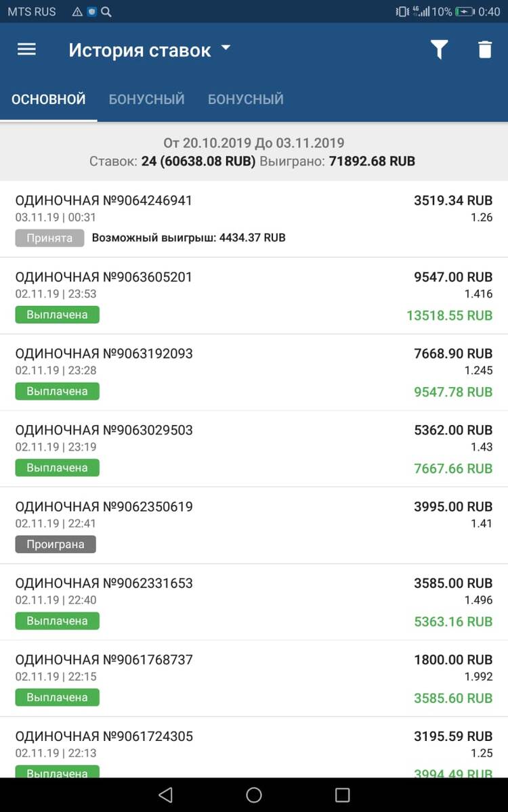Open Android recent apps square button

point(342,794)
